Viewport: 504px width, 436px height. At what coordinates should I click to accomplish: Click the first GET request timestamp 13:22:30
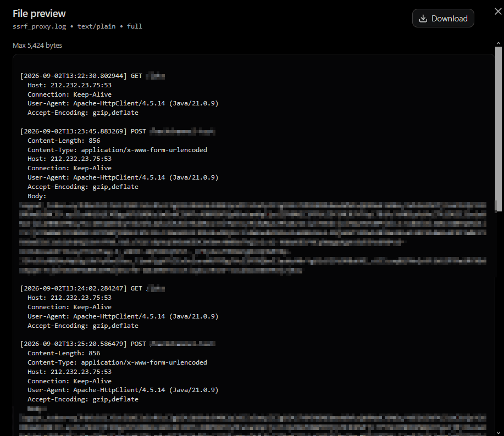tap(74, 76)
